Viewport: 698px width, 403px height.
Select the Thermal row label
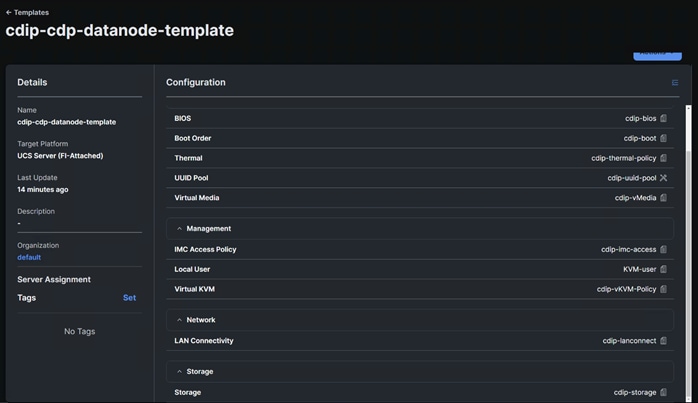click(x=188, y=158)
